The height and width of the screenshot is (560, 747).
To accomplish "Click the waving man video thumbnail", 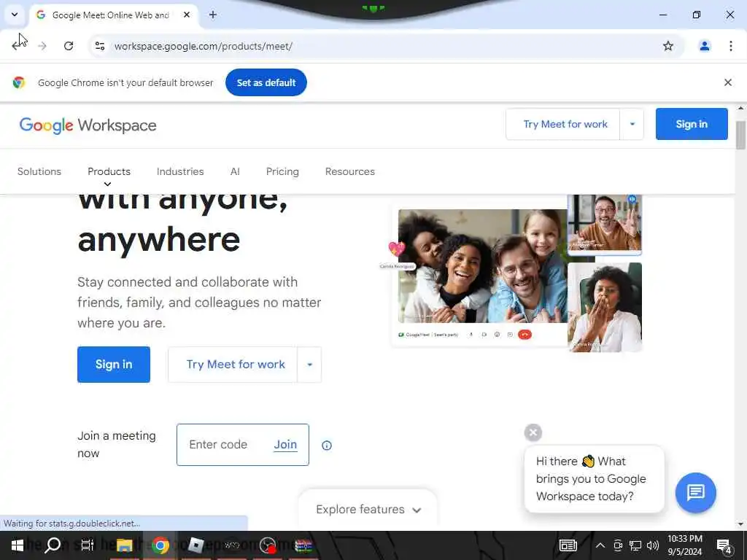I will pos(605,223).
